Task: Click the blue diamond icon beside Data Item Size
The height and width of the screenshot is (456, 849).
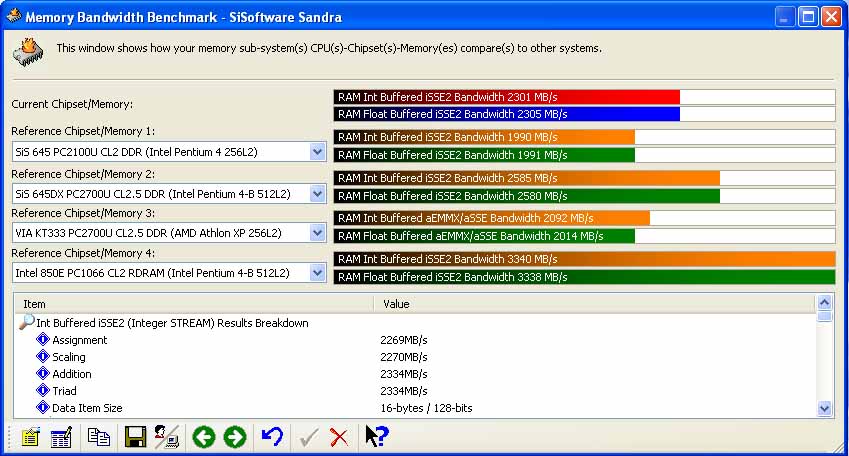Action: (43, 407)
